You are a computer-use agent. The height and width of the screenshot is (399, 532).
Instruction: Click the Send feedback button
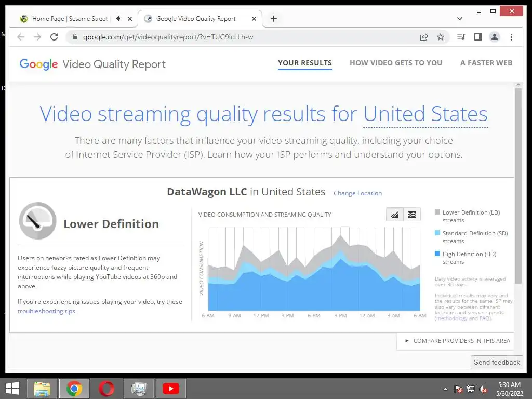click(x=497, y=362)
